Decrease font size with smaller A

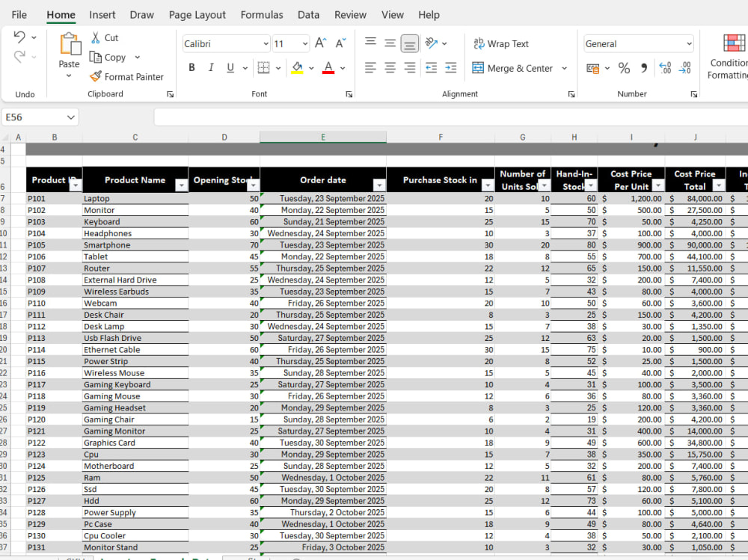(340, 43)
